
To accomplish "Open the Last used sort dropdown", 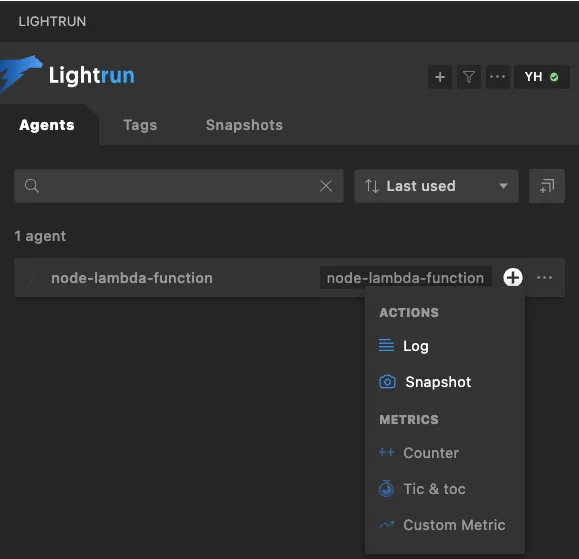I will click(x=436, y=186).
